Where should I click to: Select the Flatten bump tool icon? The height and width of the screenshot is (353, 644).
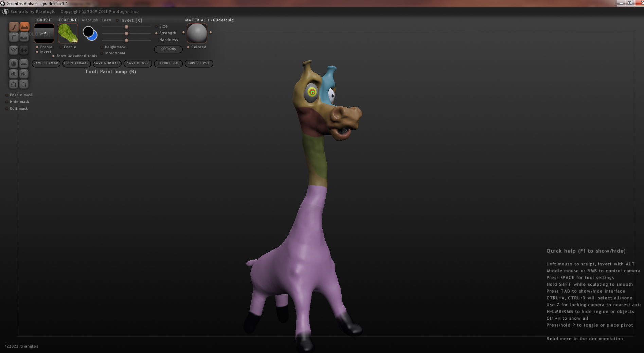pyautogui.click(x=24, y=37)
